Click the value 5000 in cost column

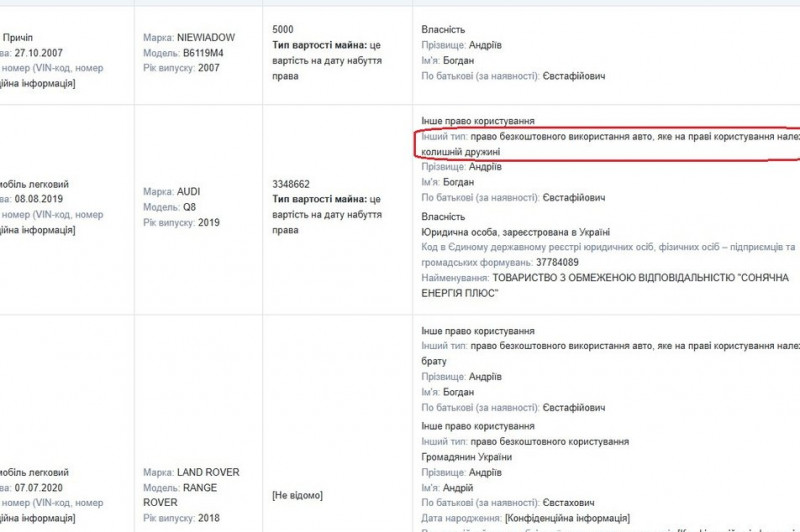click(284, 30)
